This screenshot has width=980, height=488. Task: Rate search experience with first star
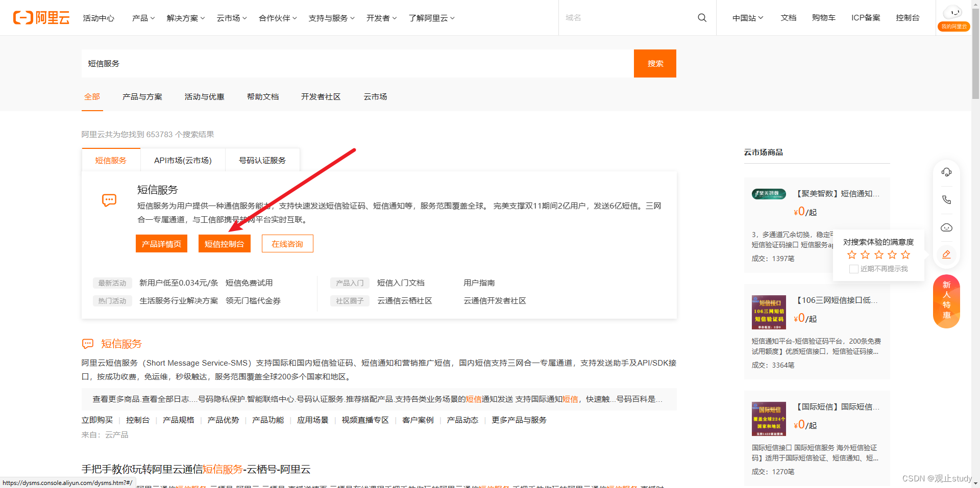(x=852, y=254)
